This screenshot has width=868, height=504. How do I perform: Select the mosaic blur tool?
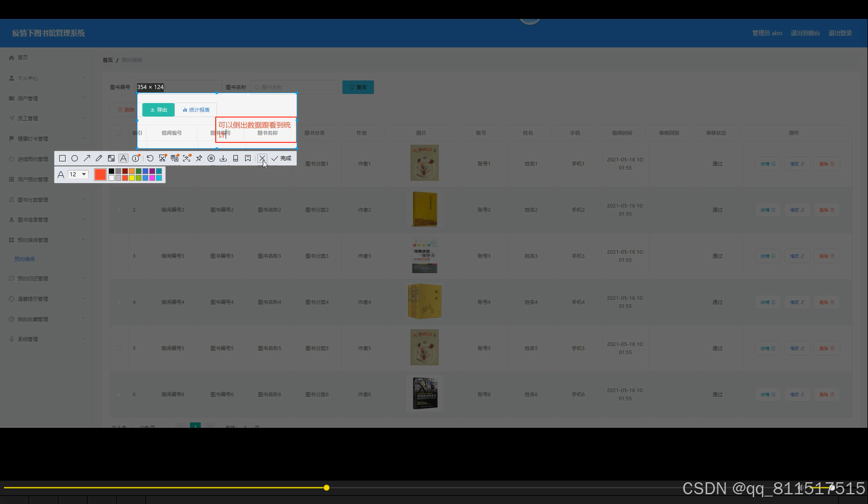(x=111, y=158)
